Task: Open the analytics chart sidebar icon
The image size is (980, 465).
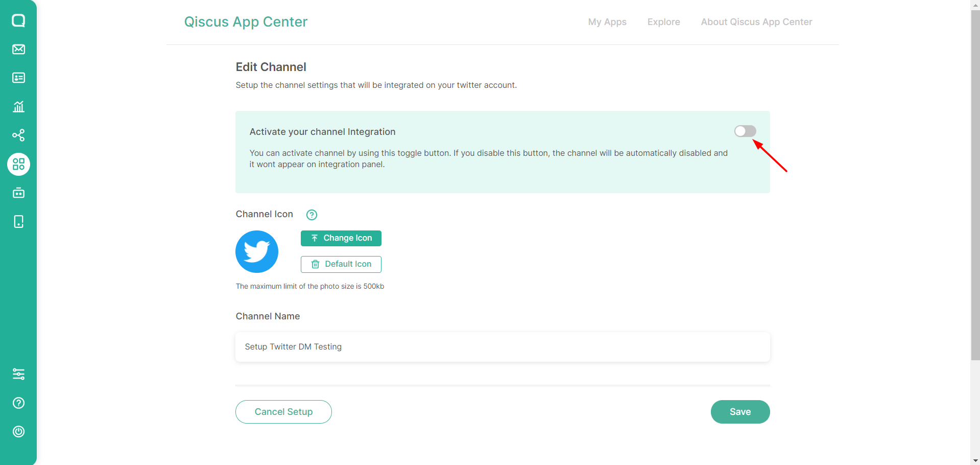Action: click(18, 106)
